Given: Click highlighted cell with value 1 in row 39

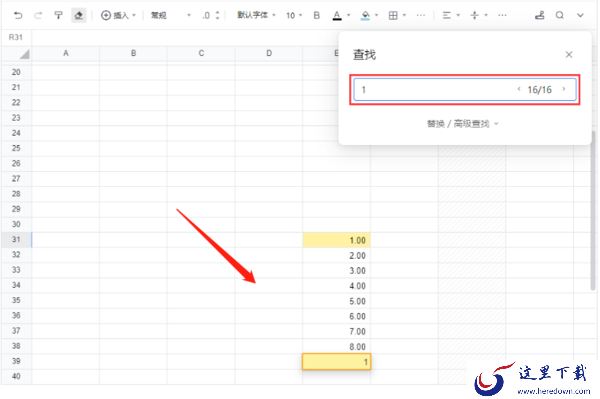Looking at the screenshot, I should pos(336,362).
